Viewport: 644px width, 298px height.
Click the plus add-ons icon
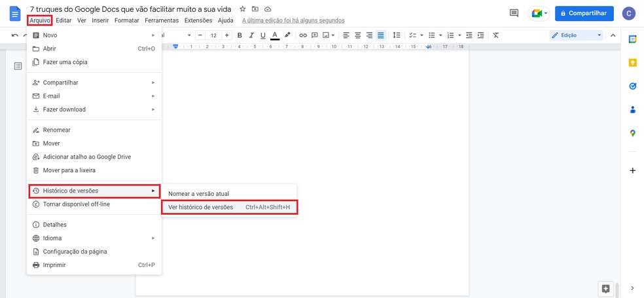(632, 170)
